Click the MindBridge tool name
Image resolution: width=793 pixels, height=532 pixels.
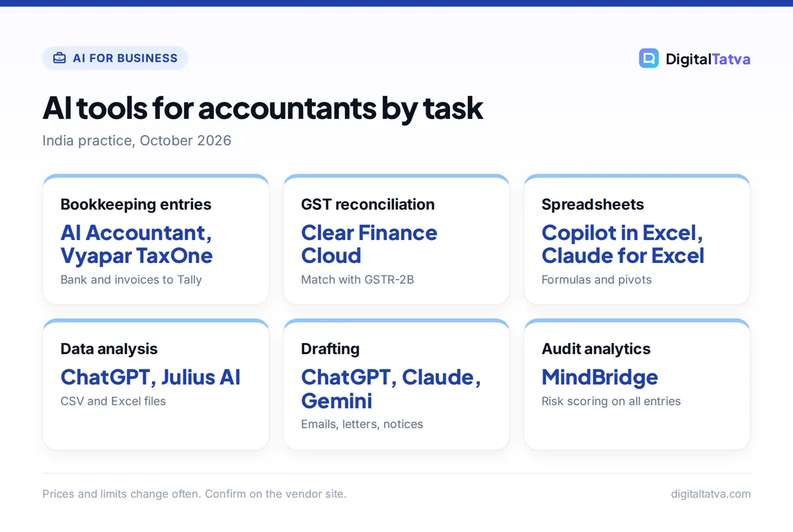coord(600,377)
